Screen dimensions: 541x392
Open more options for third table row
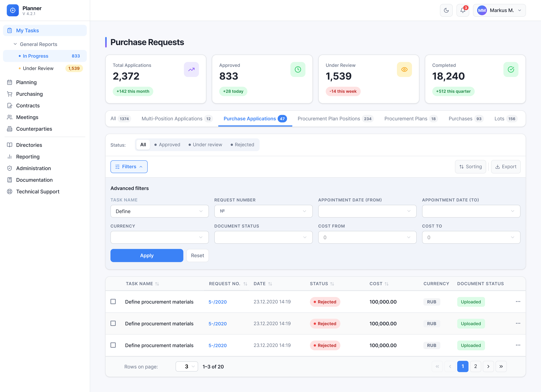tap(518, 345)
